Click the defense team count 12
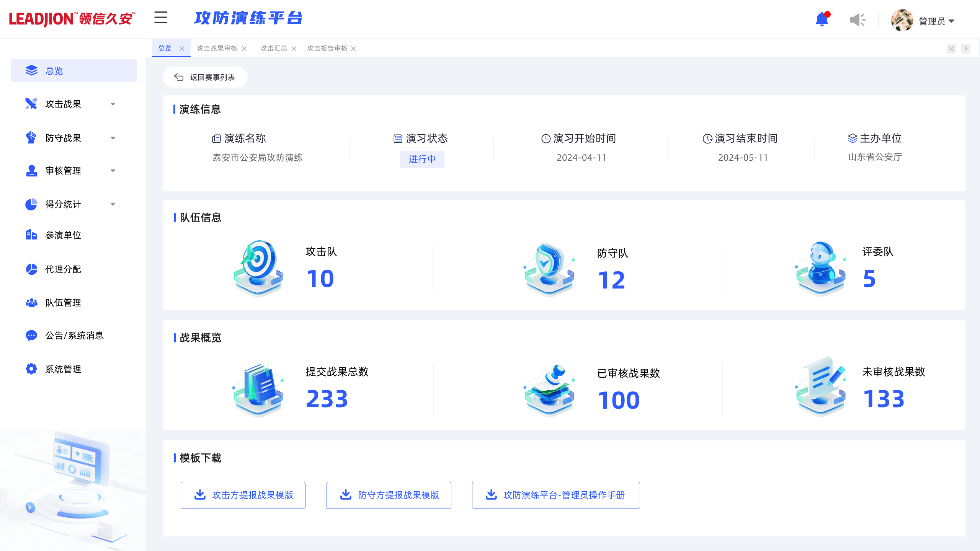The image size is (980, 551). [x=611, y=280]
